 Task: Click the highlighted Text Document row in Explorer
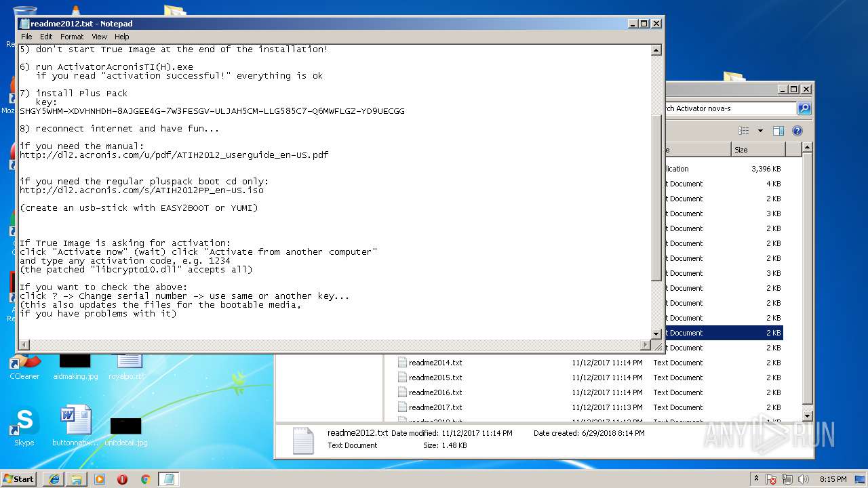pyautogui.click(x=724, y=333)
